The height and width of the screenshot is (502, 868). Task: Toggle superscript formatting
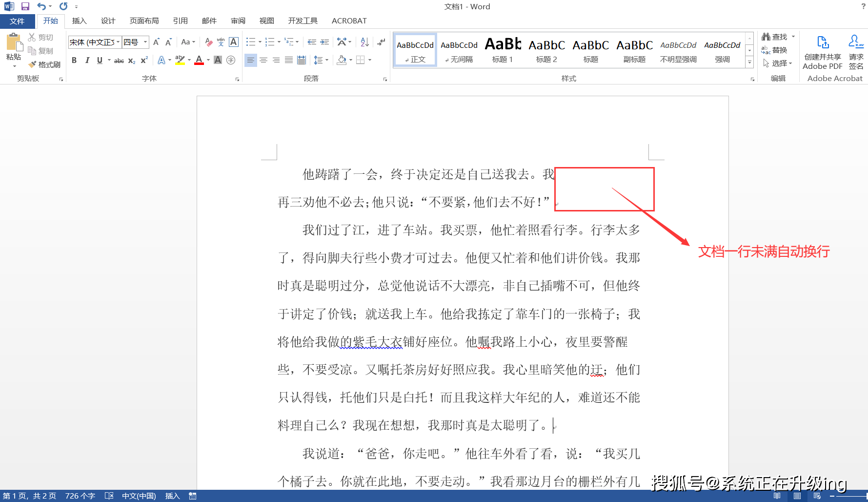pos(144,60)
